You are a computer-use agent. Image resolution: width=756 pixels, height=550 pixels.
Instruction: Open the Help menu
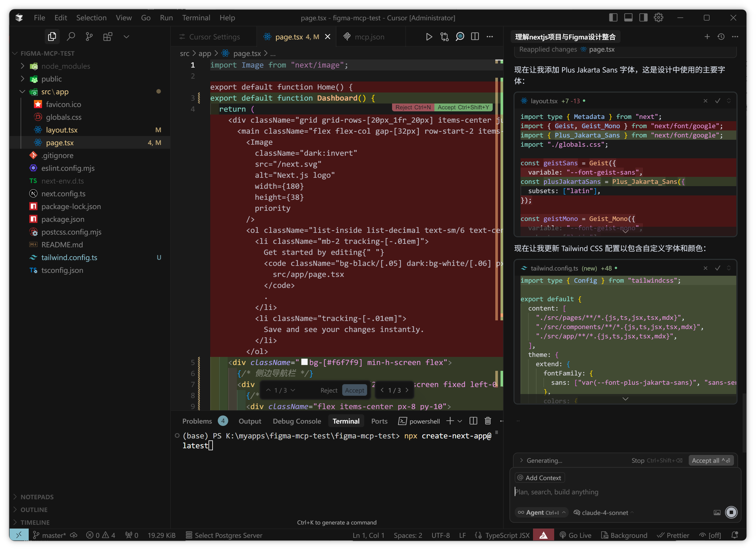pos(227,18)
